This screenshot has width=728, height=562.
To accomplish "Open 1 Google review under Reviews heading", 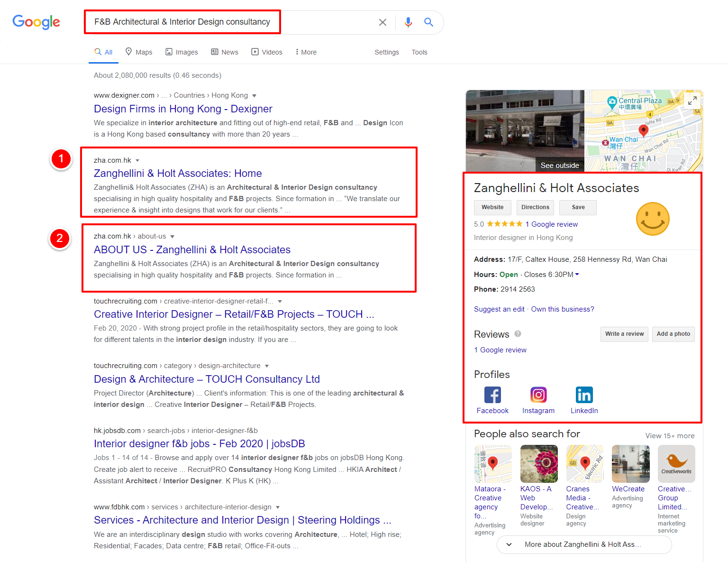I will 500,350.
